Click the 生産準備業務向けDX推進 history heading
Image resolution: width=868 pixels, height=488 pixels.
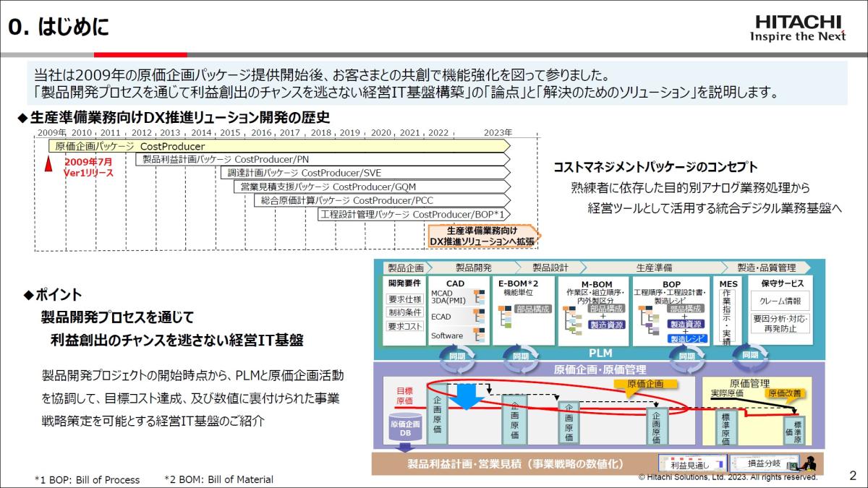pyautogui.click(x=174, y=116)
